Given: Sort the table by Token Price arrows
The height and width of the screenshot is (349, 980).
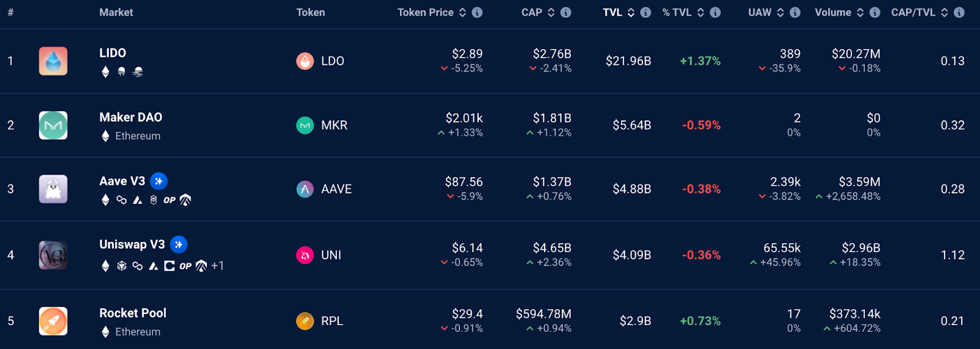Looking at the screenshot, I should pyautogui.click(x=462, y=12).
